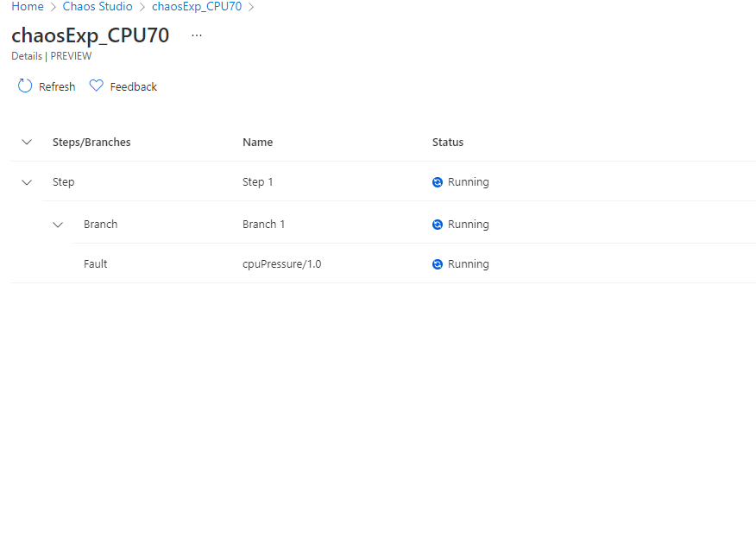
Task: Open the ellipsis more options menu
Action: pyautogui.click(x=197, y=35)
